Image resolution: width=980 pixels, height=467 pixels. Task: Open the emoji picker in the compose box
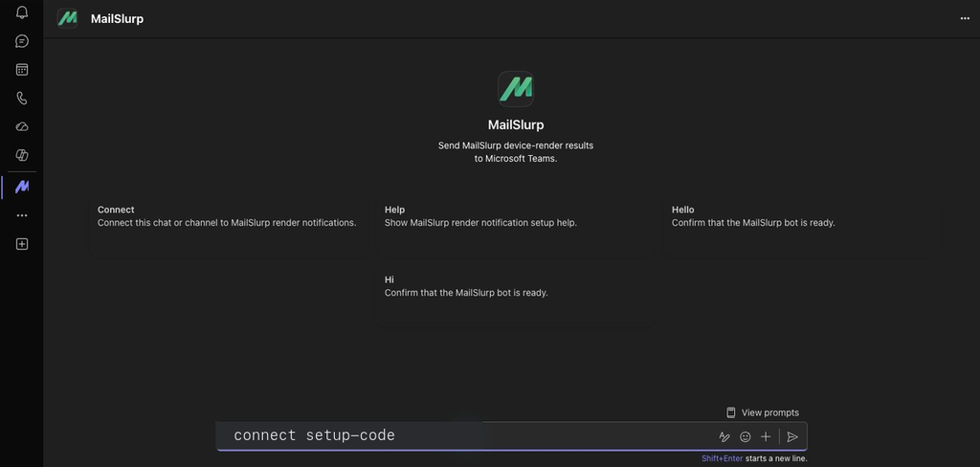click(745, 437)
